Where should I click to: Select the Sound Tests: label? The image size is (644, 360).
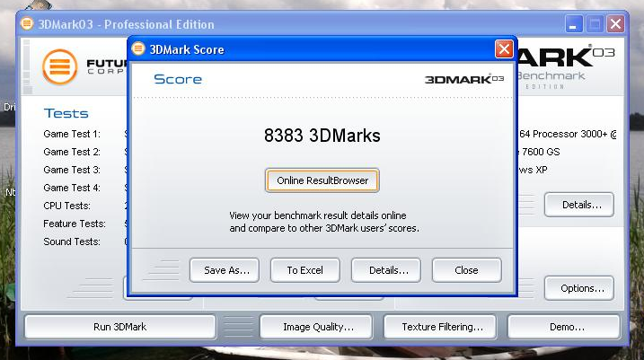(x=72, y=241)
